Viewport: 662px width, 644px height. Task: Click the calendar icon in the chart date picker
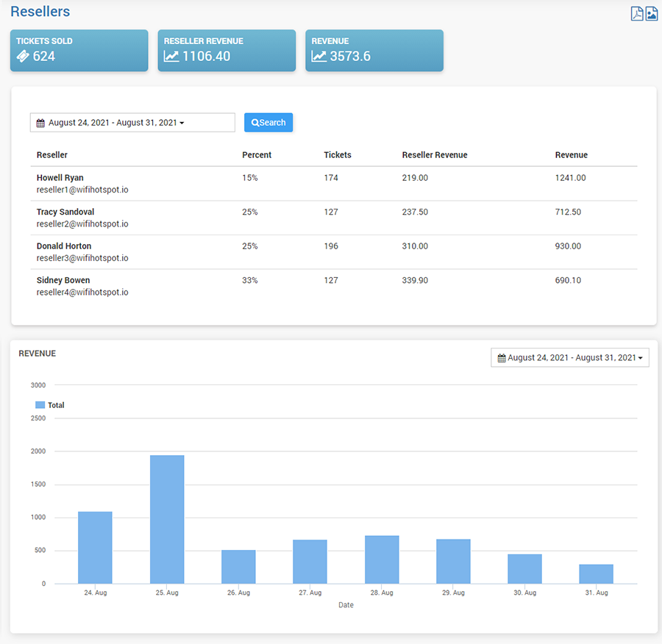click(502, 358)
